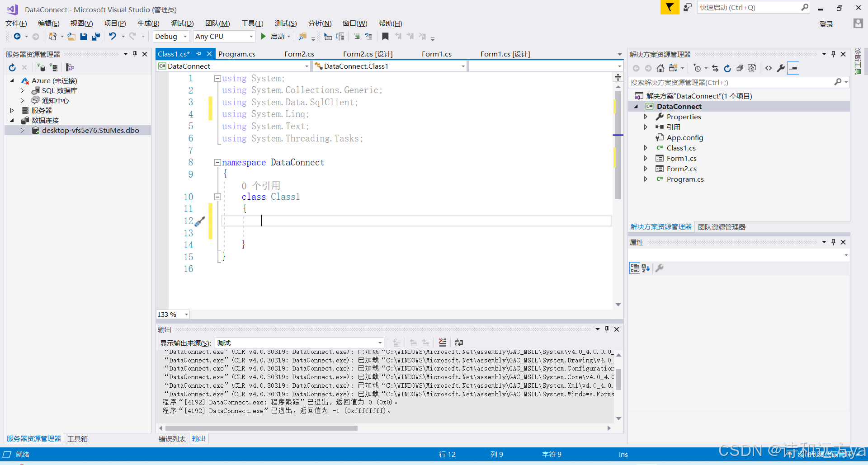This screenshot has height=465, width=868.
Task: Switch to 错误列表 tab
Action: pos(172,439)
